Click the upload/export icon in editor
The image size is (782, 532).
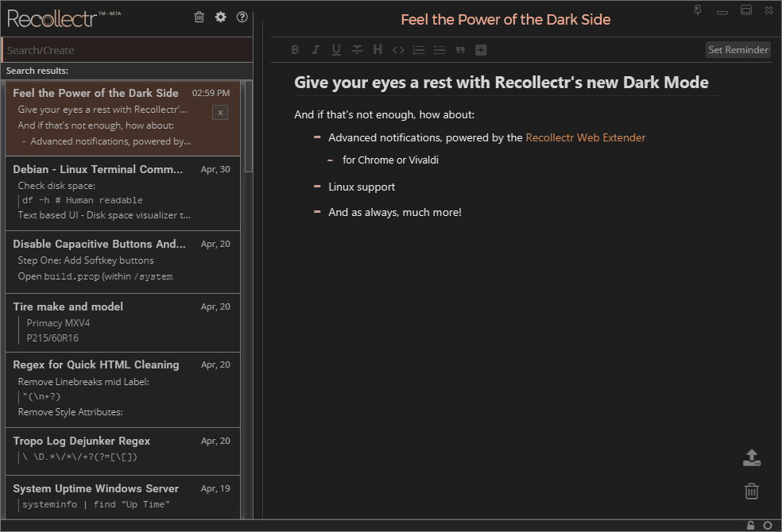(x=752, y=458)
